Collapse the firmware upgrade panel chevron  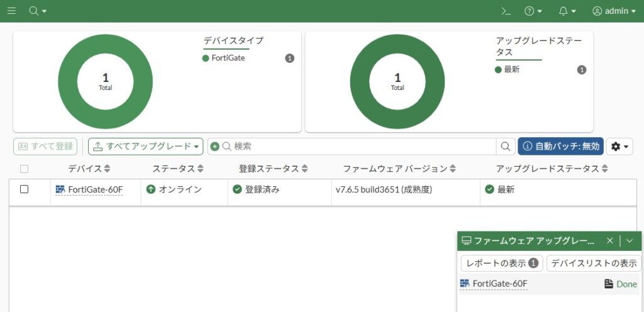tap(630, 241)
